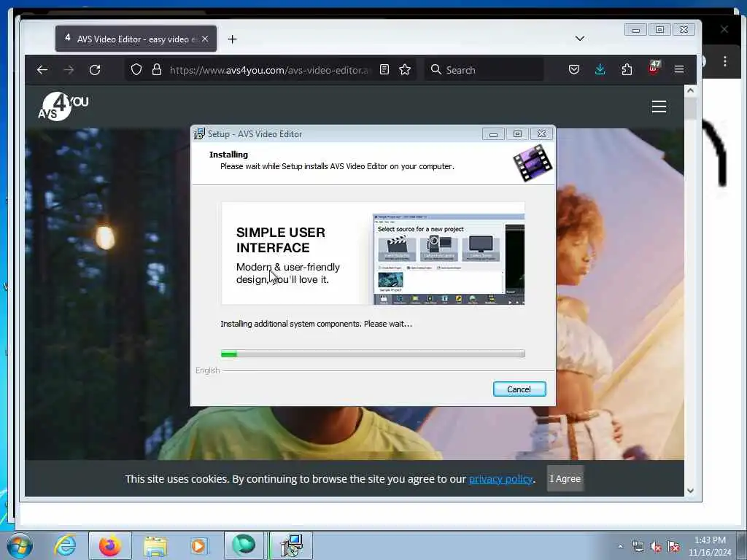Image resolution: width=747 pixels, height=560 pixels.
Task: Expand the list all tabs chevron
Action: (x=580, y=39)
